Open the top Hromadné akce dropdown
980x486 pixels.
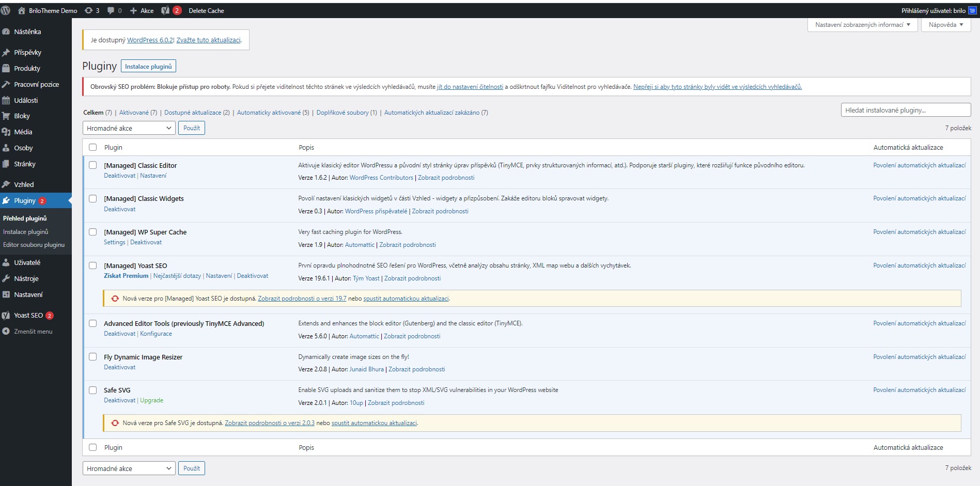click(129, 128)
